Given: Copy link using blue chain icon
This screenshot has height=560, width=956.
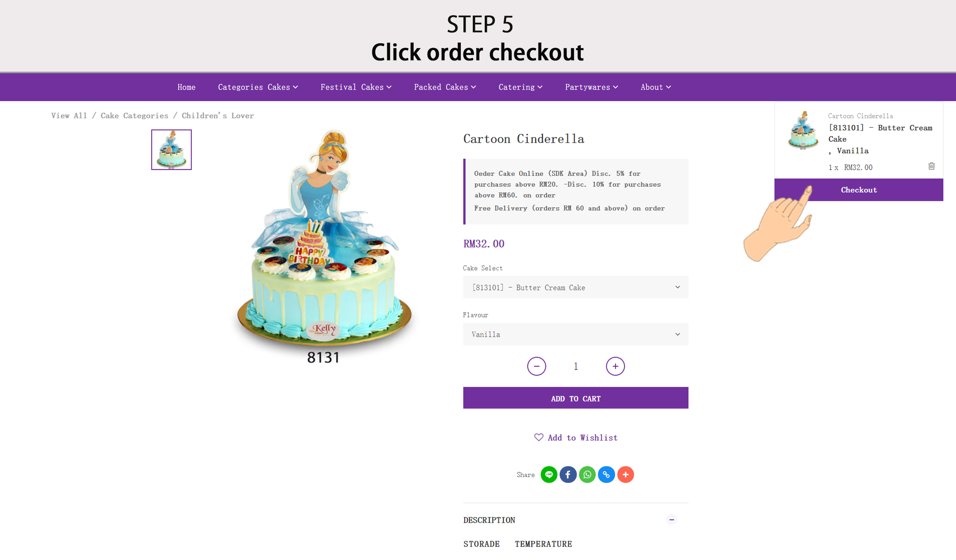Looking at the screenshot, I should pyautogui.click(x=606, y=474).
